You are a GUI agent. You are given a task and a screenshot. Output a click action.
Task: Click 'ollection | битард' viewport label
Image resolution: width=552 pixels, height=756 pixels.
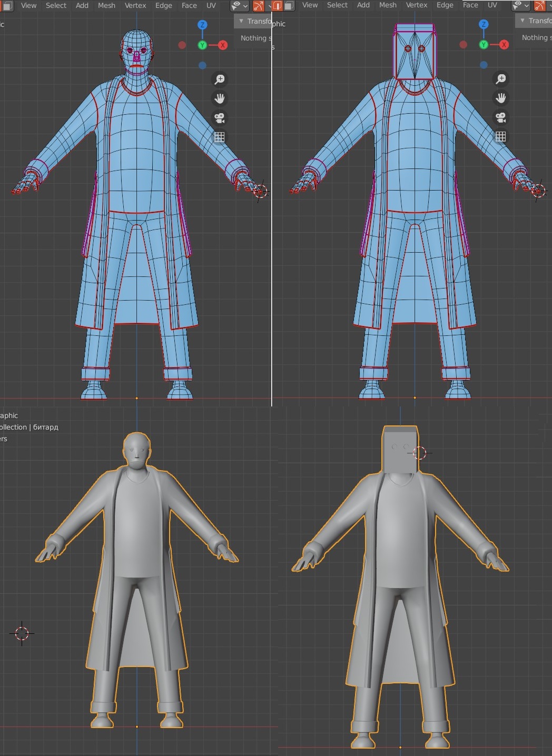coord(29,427)
